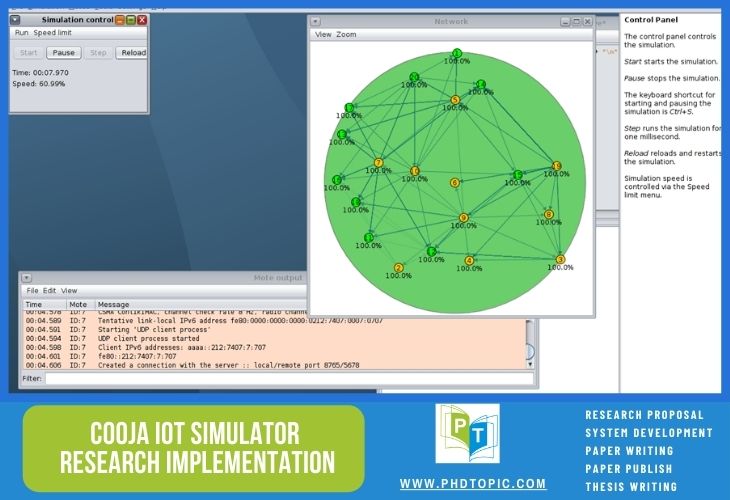Open the Speed limit menu
This screenshot has height=500, width=730.
(53, 33)
